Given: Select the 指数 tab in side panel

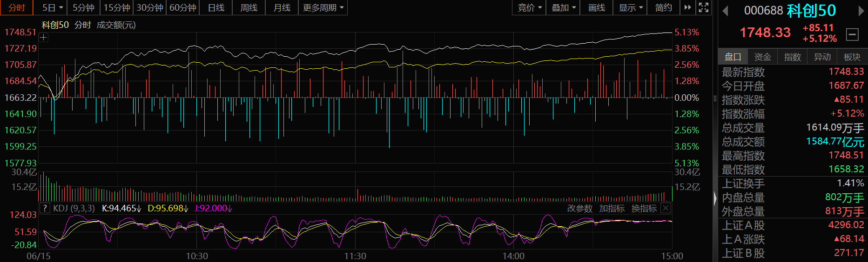Looking at the screenshot, I should 792,57.
